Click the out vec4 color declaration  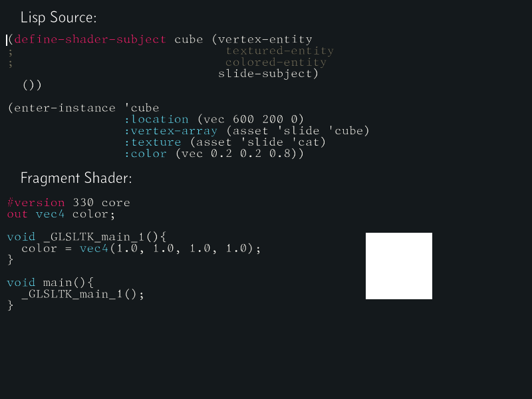(61, 214)
